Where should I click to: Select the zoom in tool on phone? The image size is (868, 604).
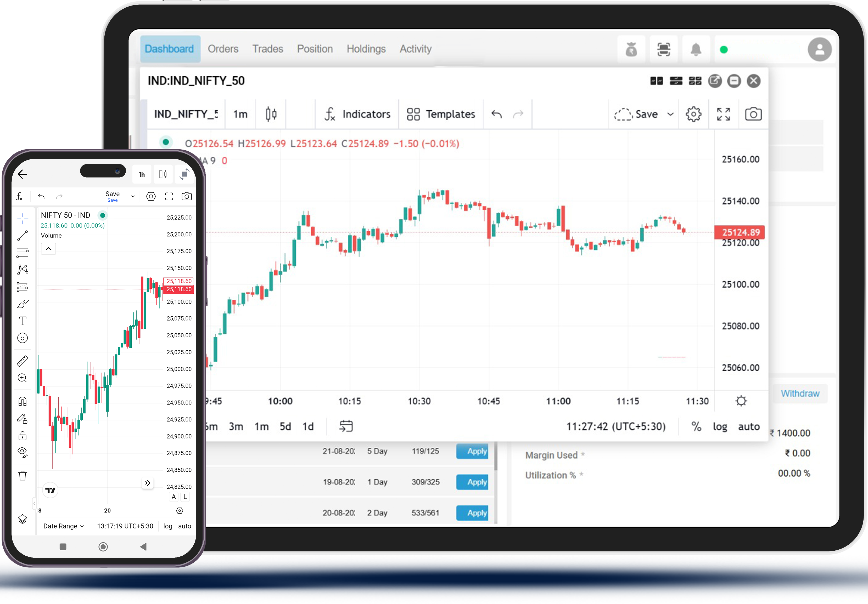tap(23, 378)
